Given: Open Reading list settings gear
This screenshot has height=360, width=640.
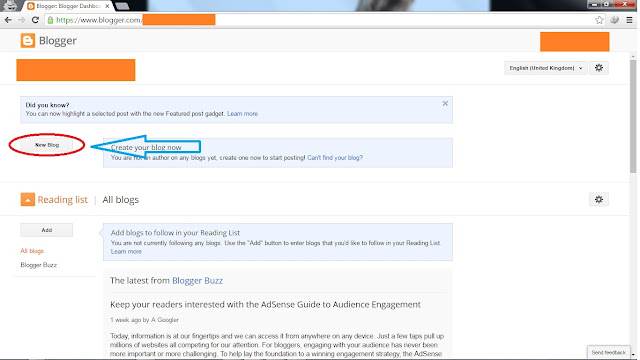Looking at the screenshot, I should (599, 199).
